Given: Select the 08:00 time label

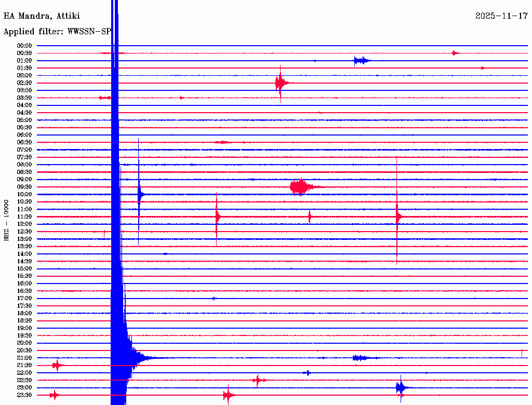Looking at the screenshot, I should point(24,165).
